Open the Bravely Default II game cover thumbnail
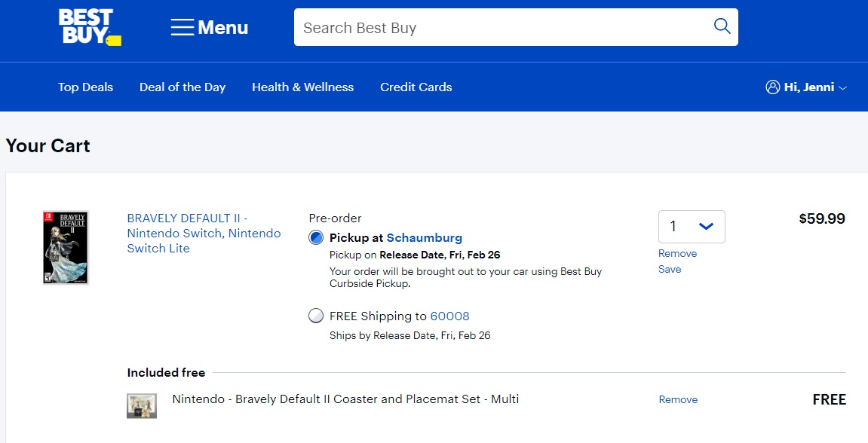The width and height of the screenshot is (868, 443). click(x=66, y=247)
